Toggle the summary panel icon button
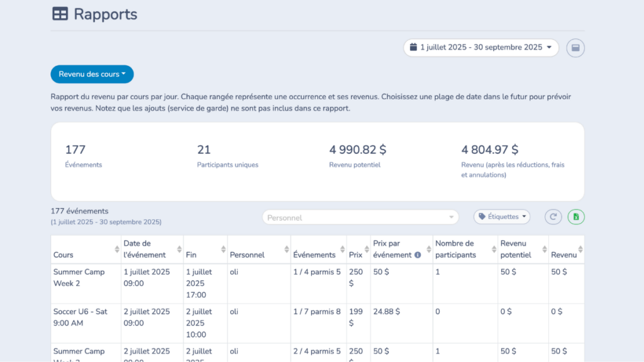Image resolution: width=644 pixels, height=362 pixels. pyautogui.click(x=575, y=48)
